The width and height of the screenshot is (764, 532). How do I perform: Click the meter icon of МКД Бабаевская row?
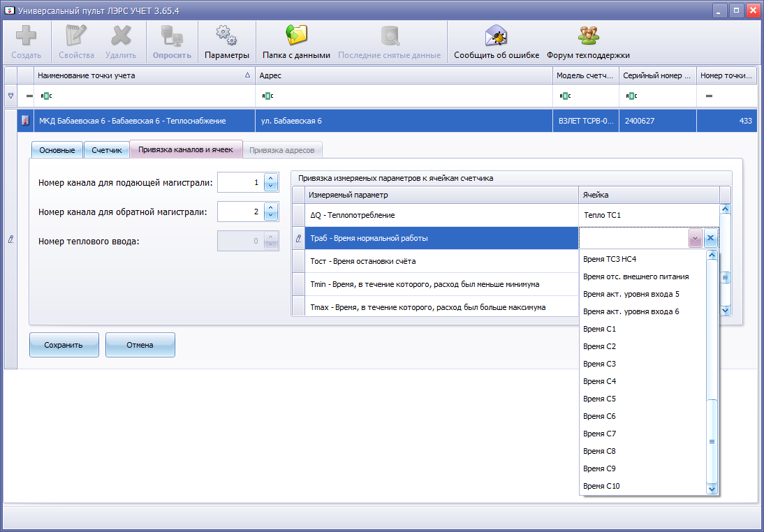coord(26,121)
